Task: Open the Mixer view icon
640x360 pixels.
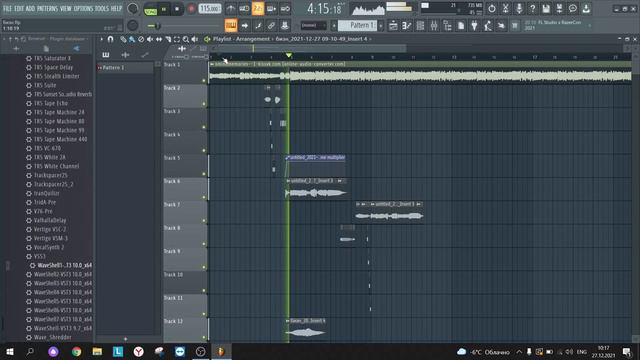Action: [x=434, y=26]
